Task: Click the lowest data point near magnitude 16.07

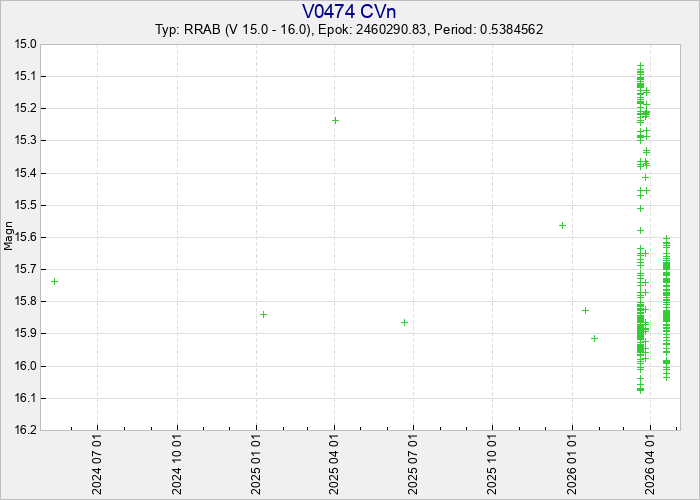Action: 640,389
